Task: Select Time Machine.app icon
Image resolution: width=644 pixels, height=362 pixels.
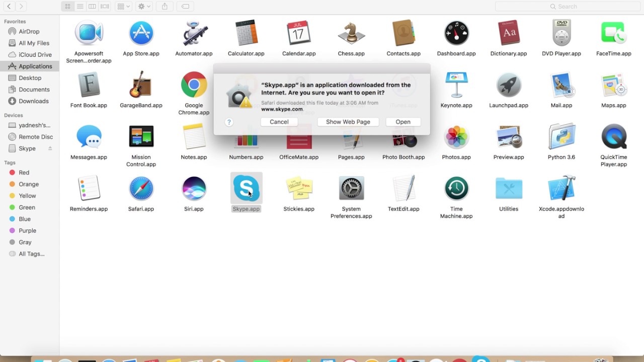Action: pos(456,189)
